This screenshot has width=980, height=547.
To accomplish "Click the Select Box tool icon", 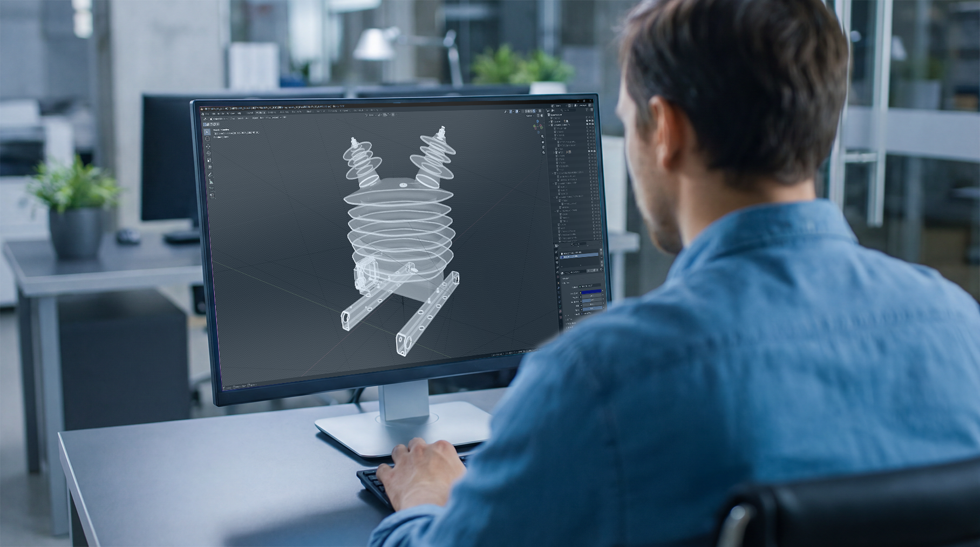I will tap(207, 132).
